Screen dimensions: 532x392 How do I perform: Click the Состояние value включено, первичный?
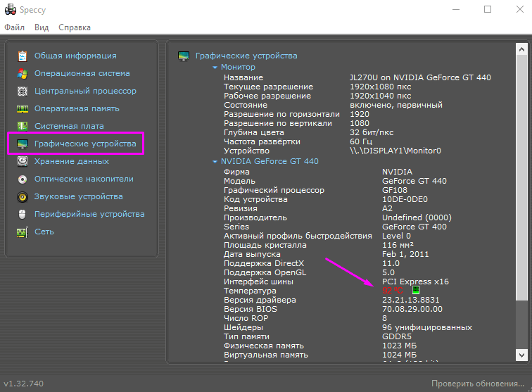click(396, 105)
